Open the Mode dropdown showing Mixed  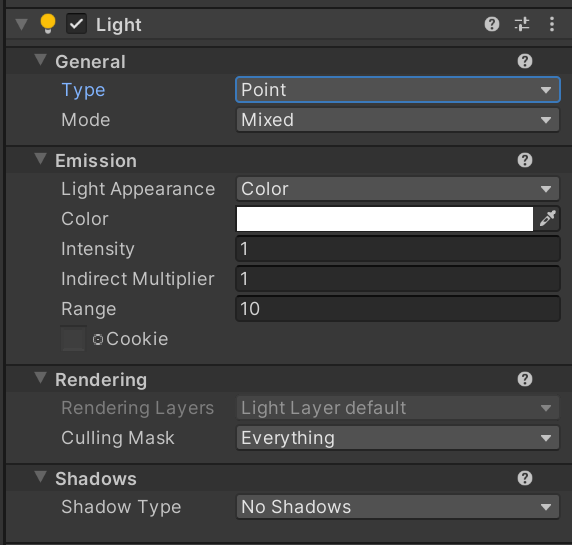[x=398, y=120]
